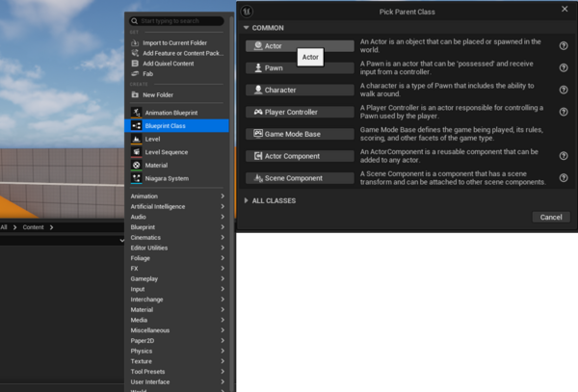The height and width of the screenshot is (392, 578).
Task: Open the Texture submenu
Action: (x=177, y=361)
